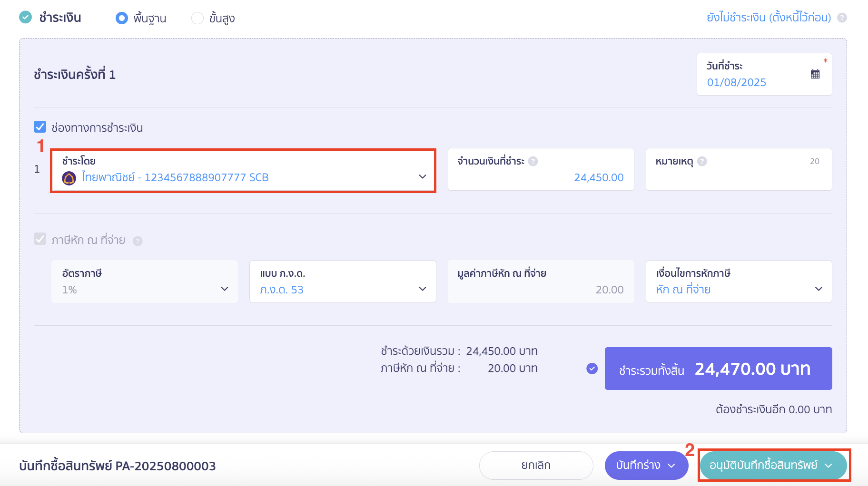This screenshot has width=868, height=486.
Task: Click the teal check icon beside ชำระเงิน
Action: pos(25,18)
